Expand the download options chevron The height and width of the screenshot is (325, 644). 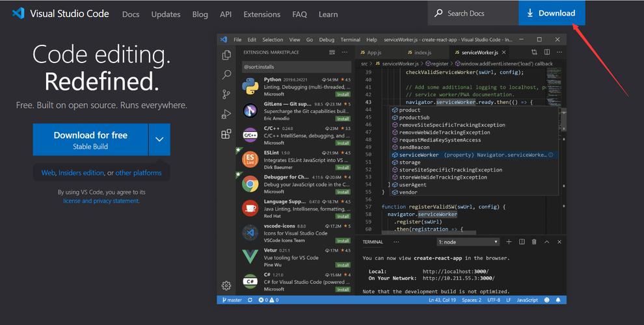(x=159, y=140)
